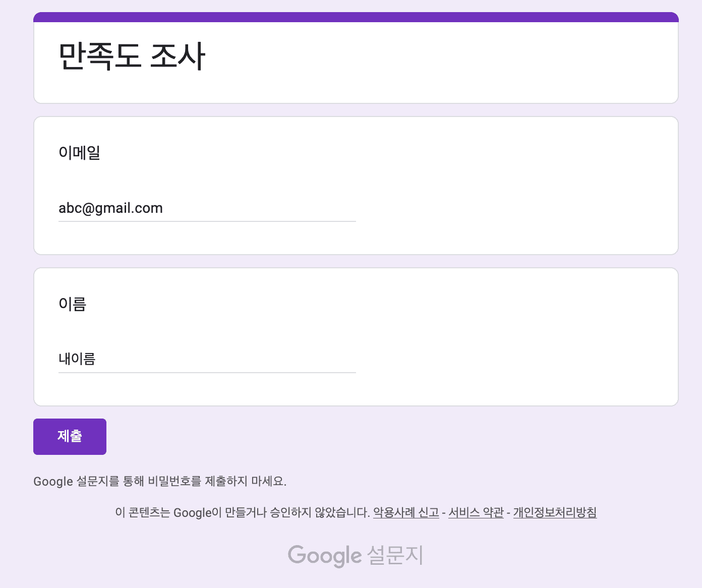Screen dimensions: 702x588
Task: Open the 서비스 약관 link
Action: 476,512
